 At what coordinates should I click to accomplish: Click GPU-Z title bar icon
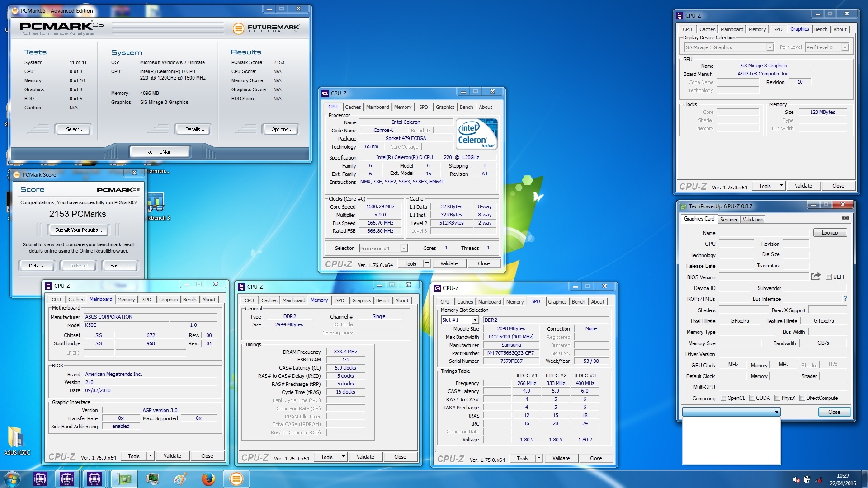pyautogui.click(x=683, y=206)
